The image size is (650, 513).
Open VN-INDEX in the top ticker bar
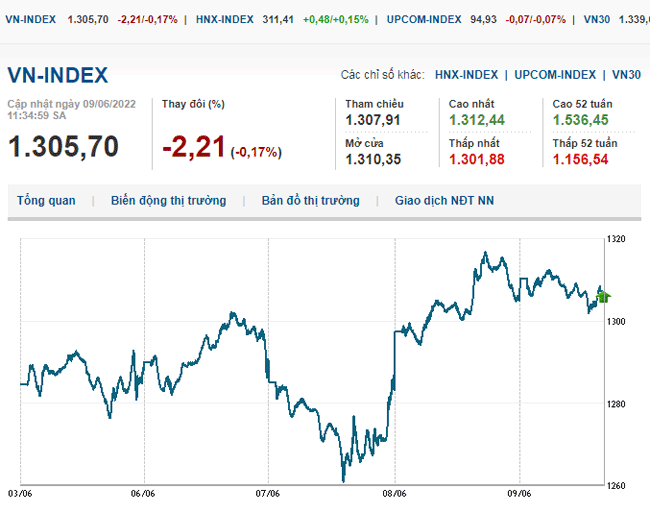[32, 19]
